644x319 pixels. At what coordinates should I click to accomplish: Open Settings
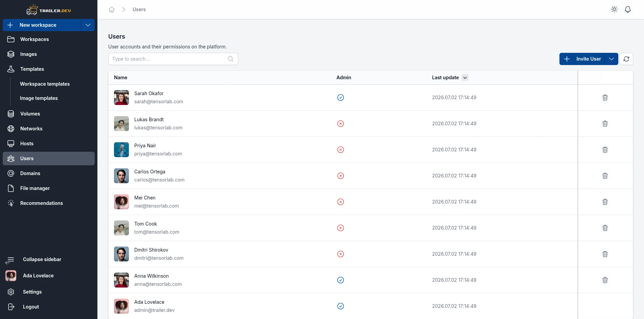[49, 292]
